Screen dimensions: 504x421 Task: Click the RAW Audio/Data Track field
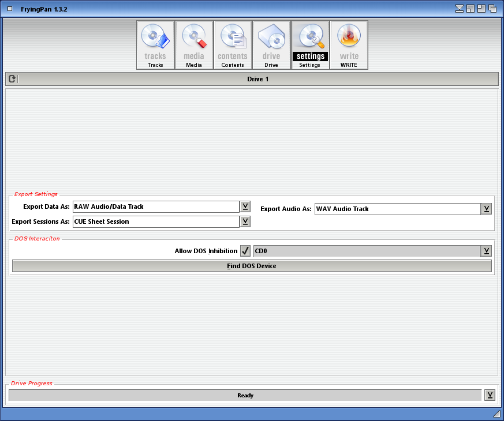point(156,206)
